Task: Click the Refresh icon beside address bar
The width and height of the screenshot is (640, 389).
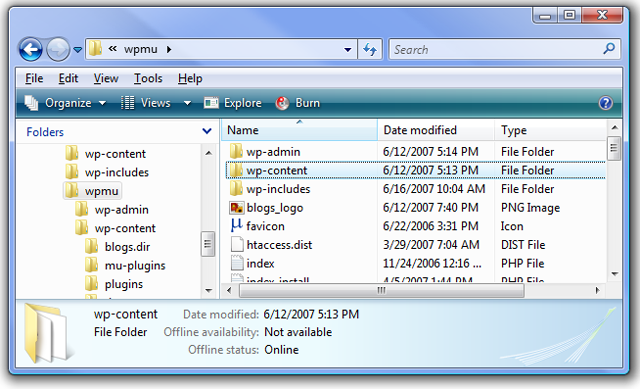Action: tap(370, 49)
